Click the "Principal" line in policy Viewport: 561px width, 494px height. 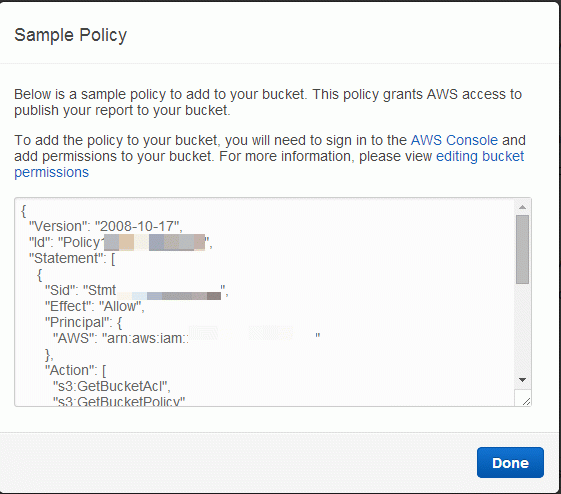tap(83, 323)
